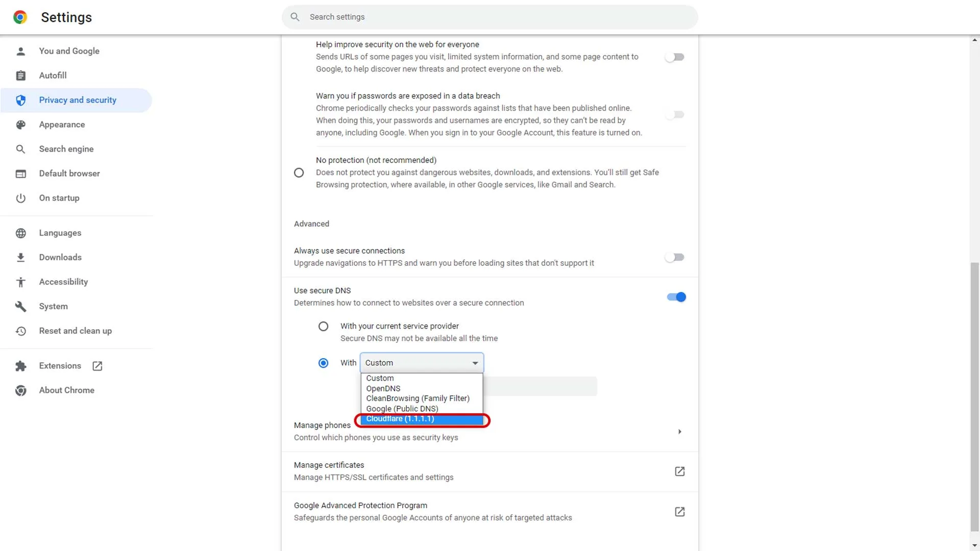Screen dimensions: 980x551
Task: Select the With custom provider radio button
Action: 324,363
